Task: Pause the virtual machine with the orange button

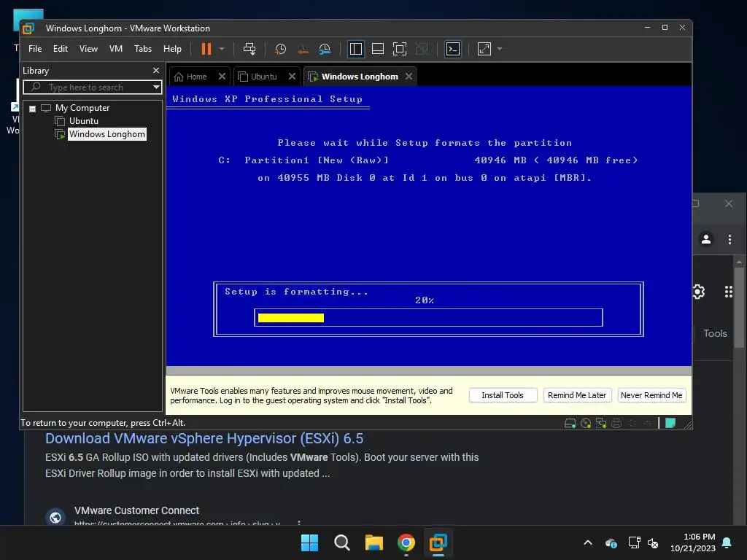Action: 206,49
